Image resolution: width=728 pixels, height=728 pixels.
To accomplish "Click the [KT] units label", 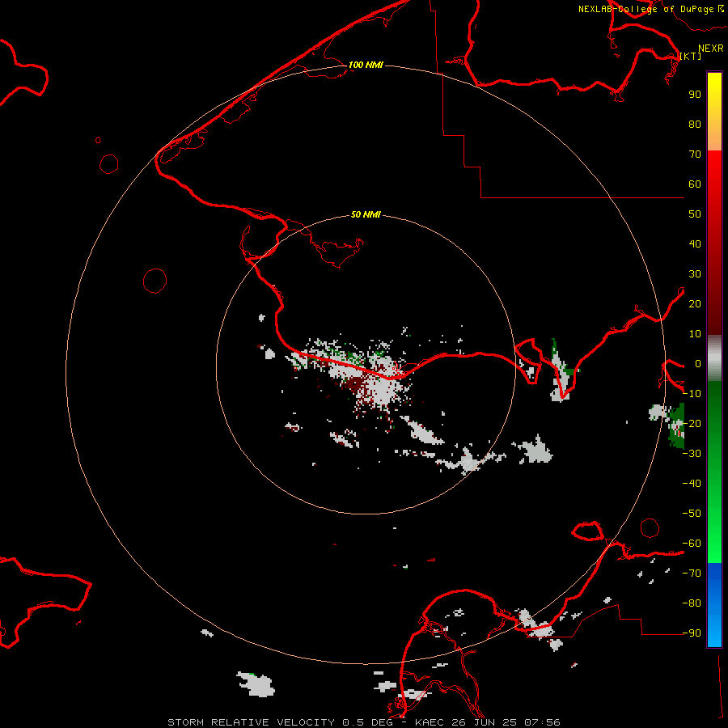I will coord(691,56).
